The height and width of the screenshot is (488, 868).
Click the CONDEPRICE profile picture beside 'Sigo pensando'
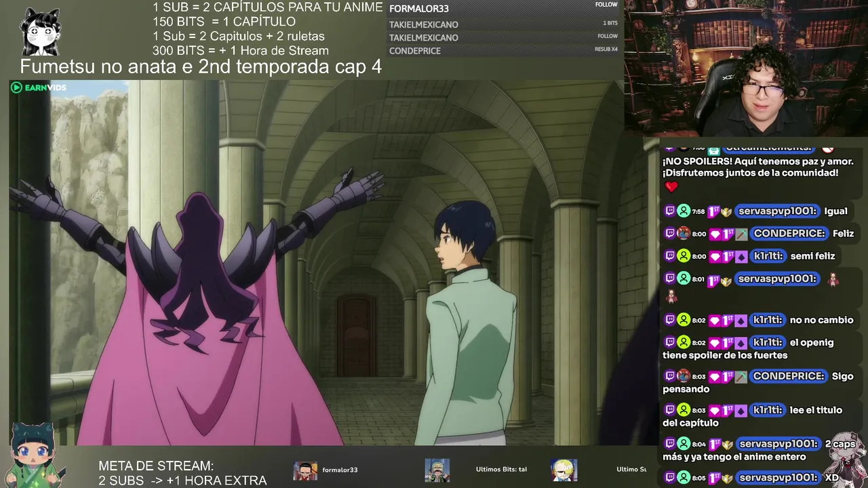click(684, 376)
